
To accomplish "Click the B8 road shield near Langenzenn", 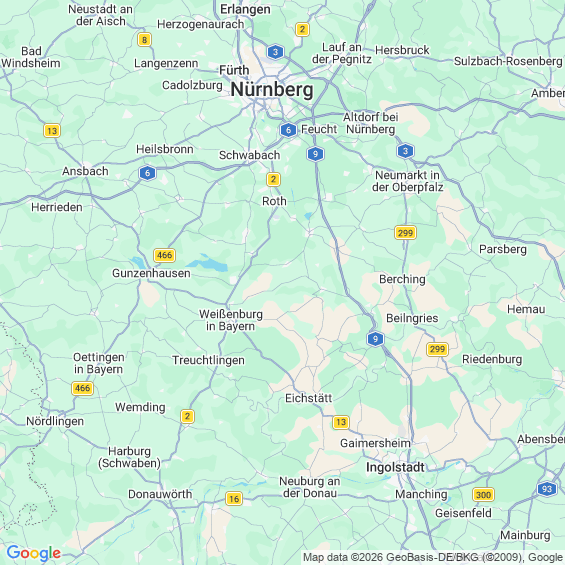I will (x=144, y=40).
